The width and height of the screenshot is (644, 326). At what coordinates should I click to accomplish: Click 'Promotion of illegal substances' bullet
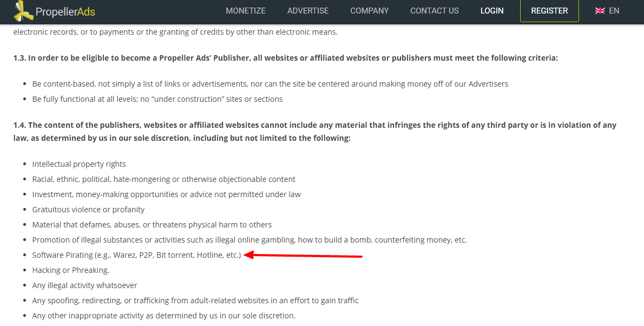(x=249, y=240)
